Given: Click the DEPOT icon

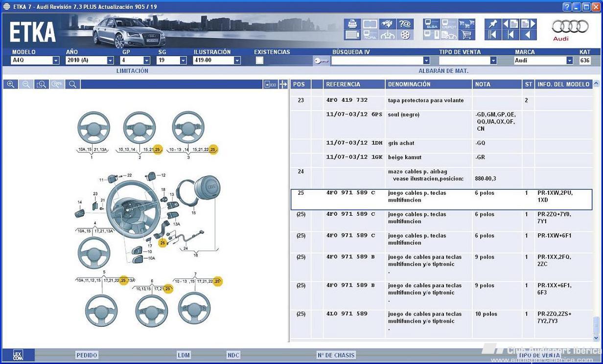Looking at the screenshot, I should 449,24.
